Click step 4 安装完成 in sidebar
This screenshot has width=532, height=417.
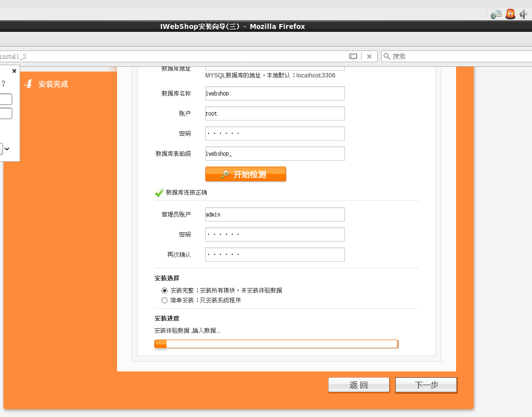coord(46,84)
